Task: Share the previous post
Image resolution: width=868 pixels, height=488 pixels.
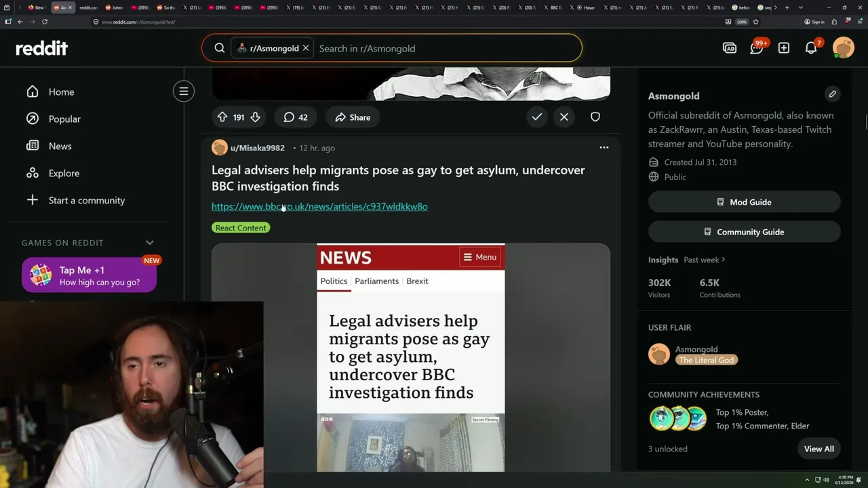Action: point(353,117)
